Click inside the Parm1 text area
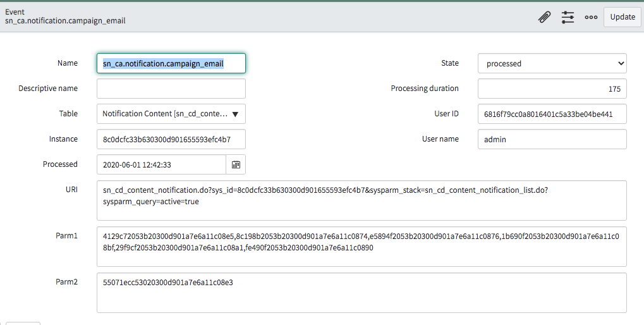This screenshot has height=325, width=644. pos(361,247)
